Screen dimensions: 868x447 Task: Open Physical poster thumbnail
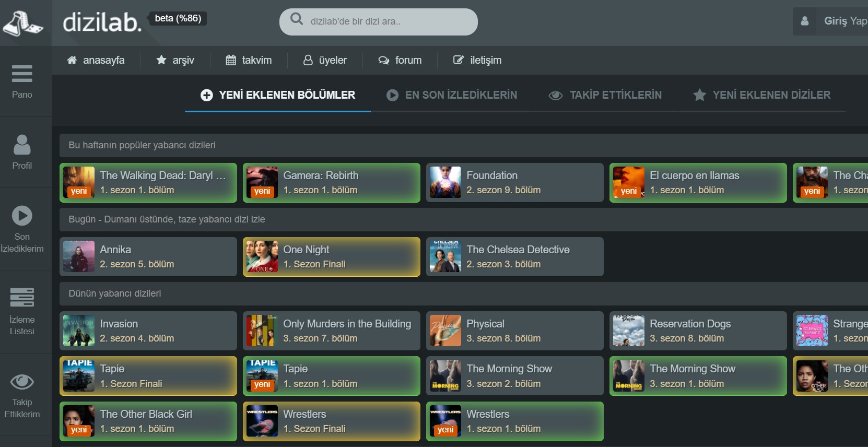pyautogui.click(x=445, y=331)
